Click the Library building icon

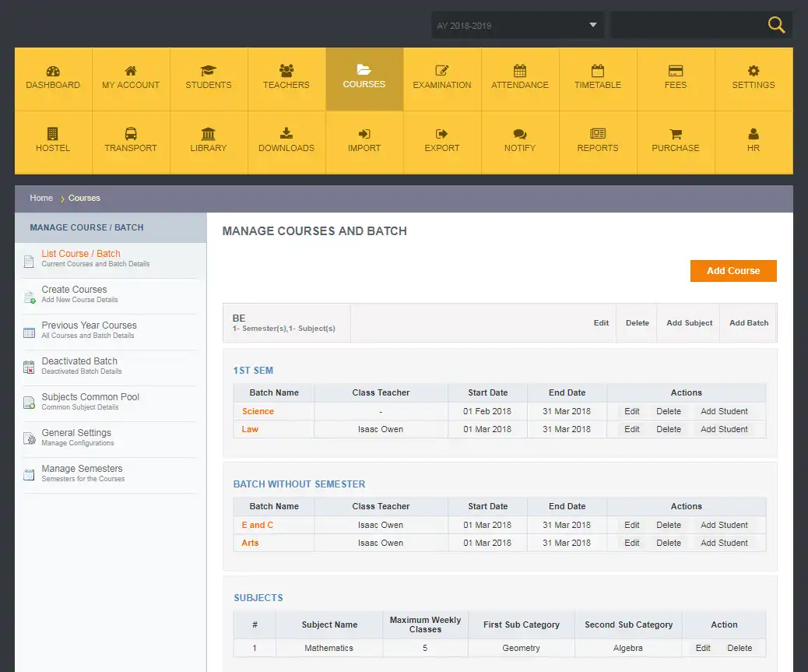209,134
